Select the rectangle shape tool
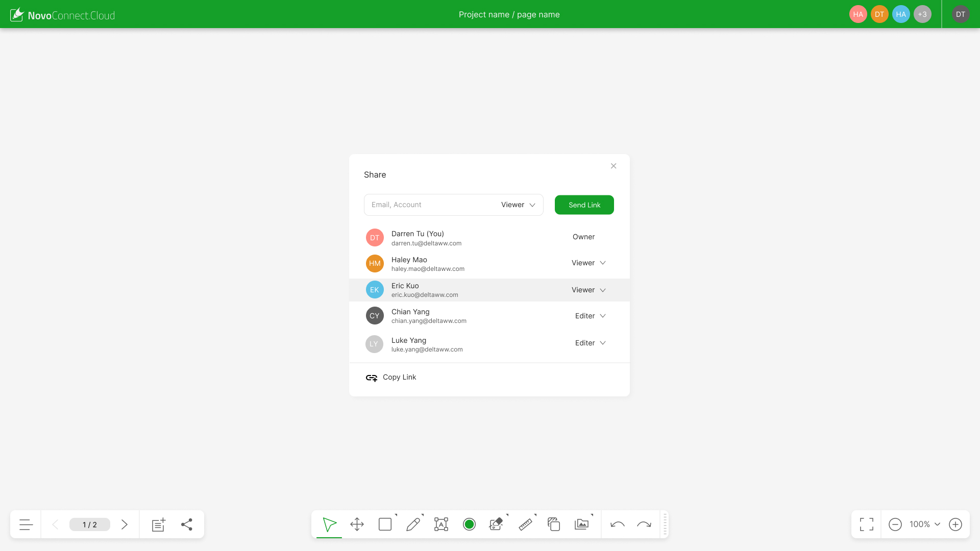Image resolution: width=980 pixels, height=551 pixels. point(385,524)
